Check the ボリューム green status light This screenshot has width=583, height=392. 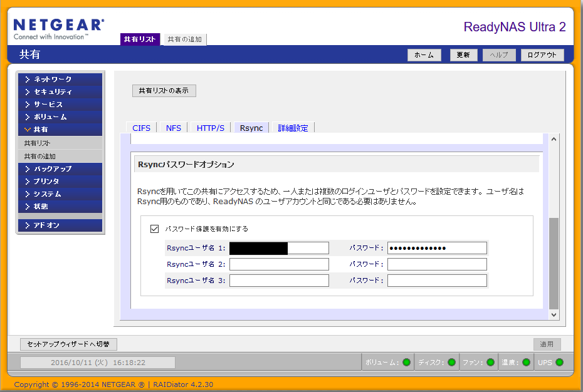click(x=406, y=363)
